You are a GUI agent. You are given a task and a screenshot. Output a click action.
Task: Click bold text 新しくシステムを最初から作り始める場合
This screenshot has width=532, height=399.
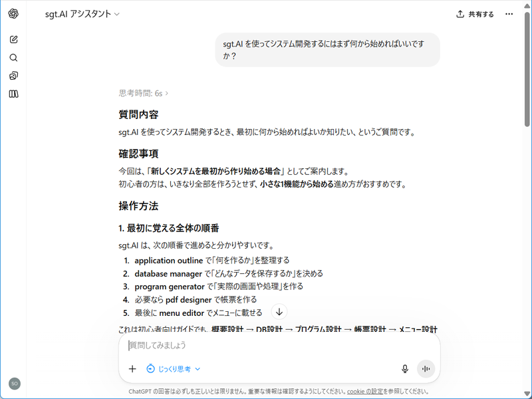coord(215,172)
